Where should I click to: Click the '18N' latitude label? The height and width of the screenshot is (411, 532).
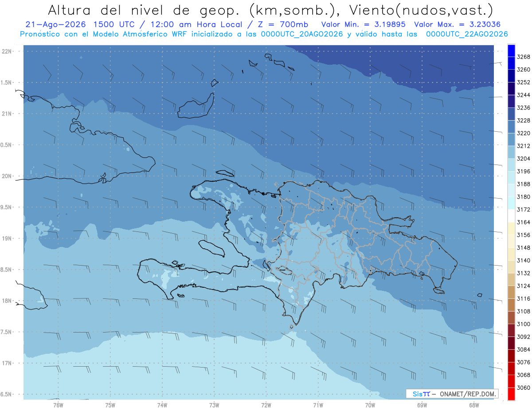8,301
